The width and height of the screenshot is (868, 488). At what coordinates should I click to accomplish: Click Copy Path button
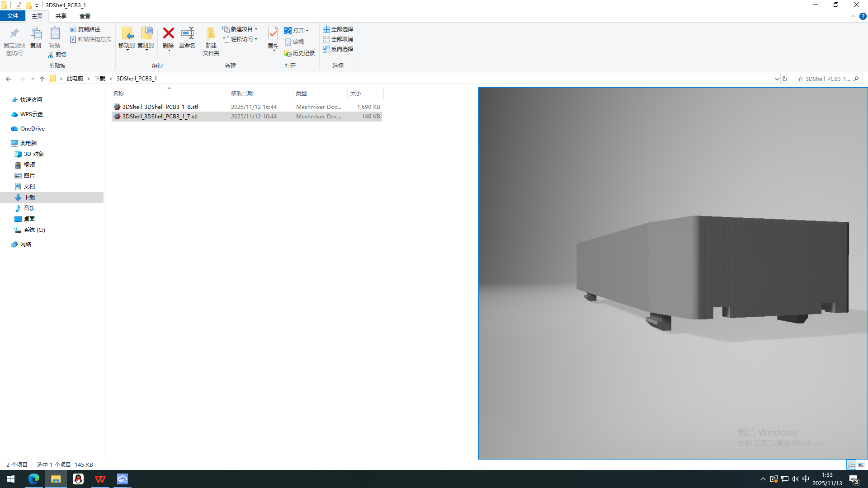click(85, 29)
